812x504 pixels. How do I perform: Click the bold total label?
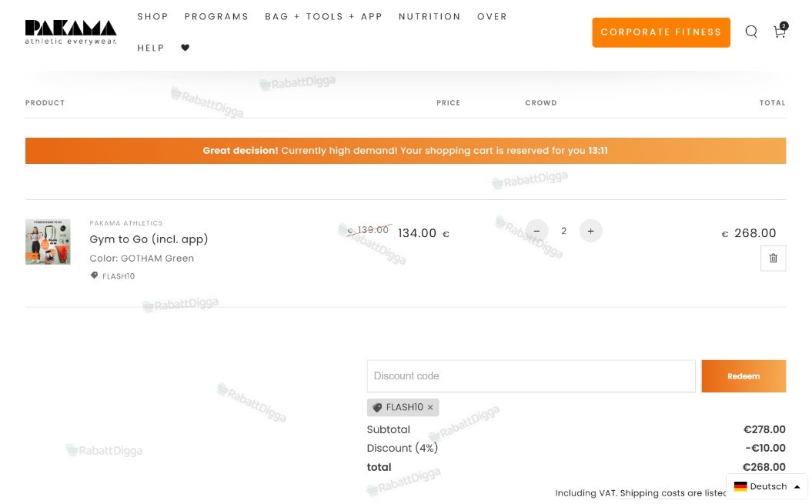379,467
